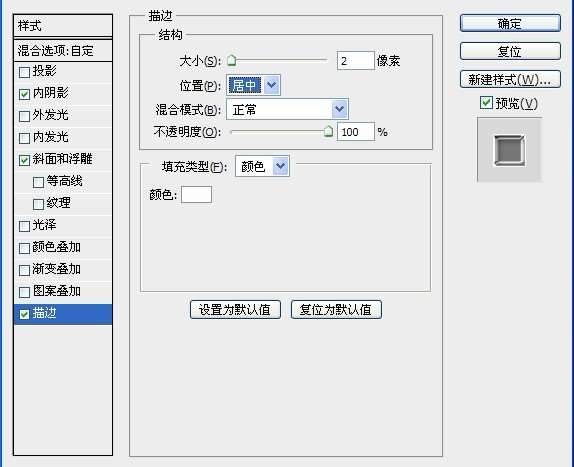The image size is (574, 467).
Task: Toggle the 外发光 outer glow checkbox
Action: pyautogui.click(x=24, y=116)
